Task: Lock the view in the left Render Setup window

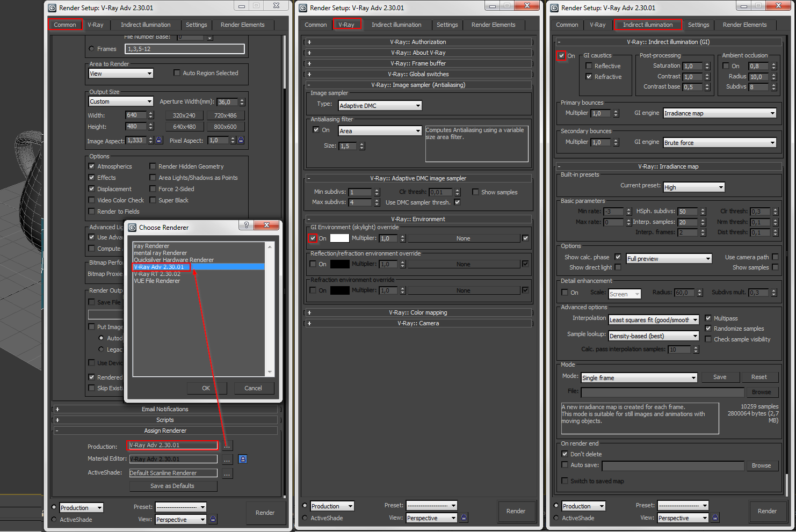Action: pyautogui.click(x=213, y=519)
